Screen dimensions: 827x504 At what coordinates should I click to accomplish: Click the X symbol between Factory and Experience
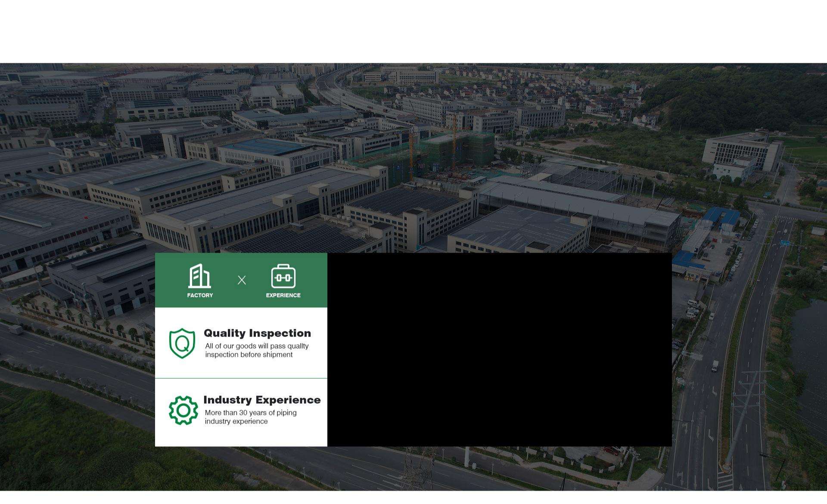tap(242, 280)
